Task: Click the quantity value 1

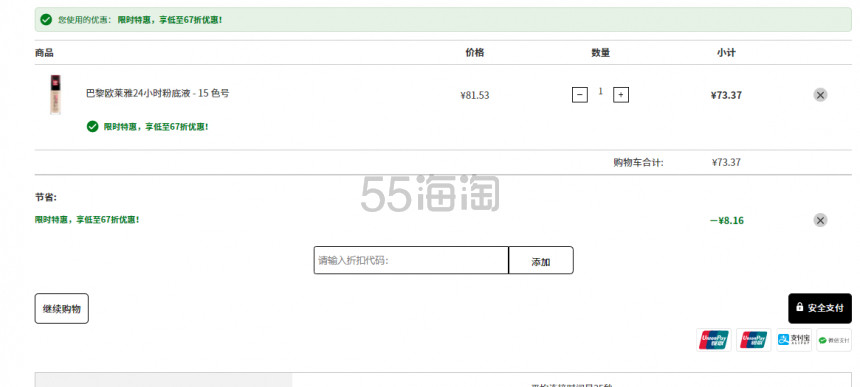Action: click(600, 92)
